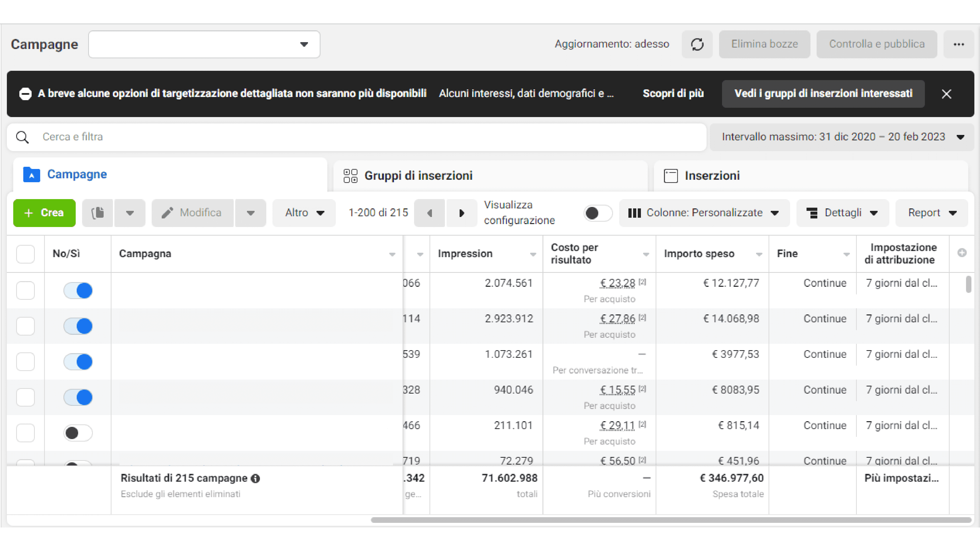Turn off the first campaign's toggle

click(x=78, y=290)
